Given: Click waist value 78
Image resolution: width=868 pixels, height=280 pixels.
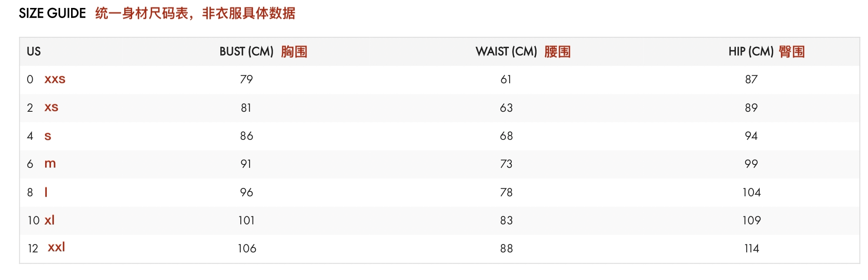Looking at the screenshot, I should pos(506,192).
